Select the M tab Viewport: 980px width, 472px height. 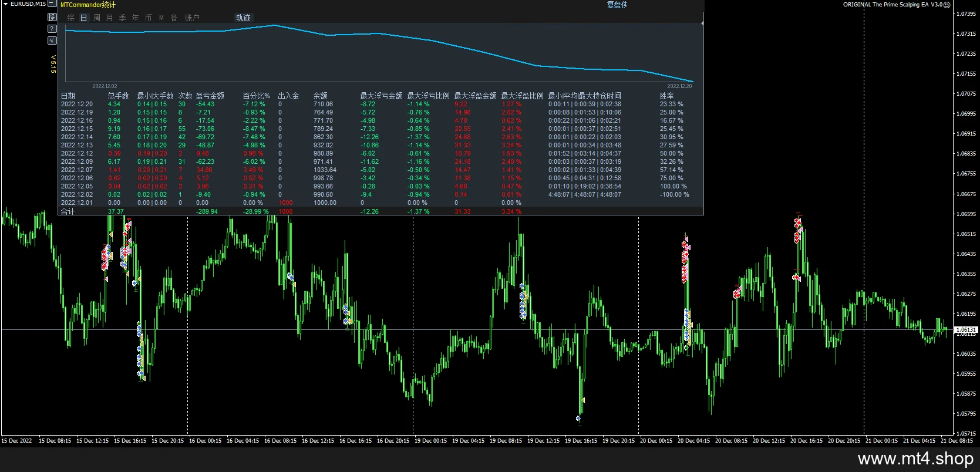click(x=161, y=18)
